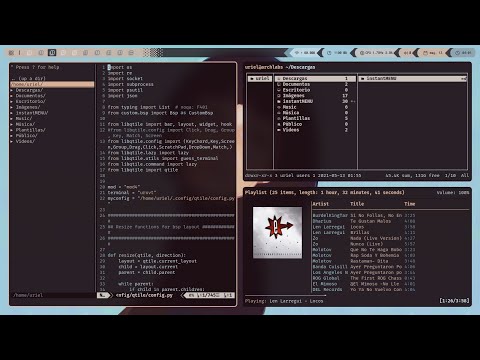
Task: Click the volume speaker widget in the top bar
Action: tap(407, 53)
